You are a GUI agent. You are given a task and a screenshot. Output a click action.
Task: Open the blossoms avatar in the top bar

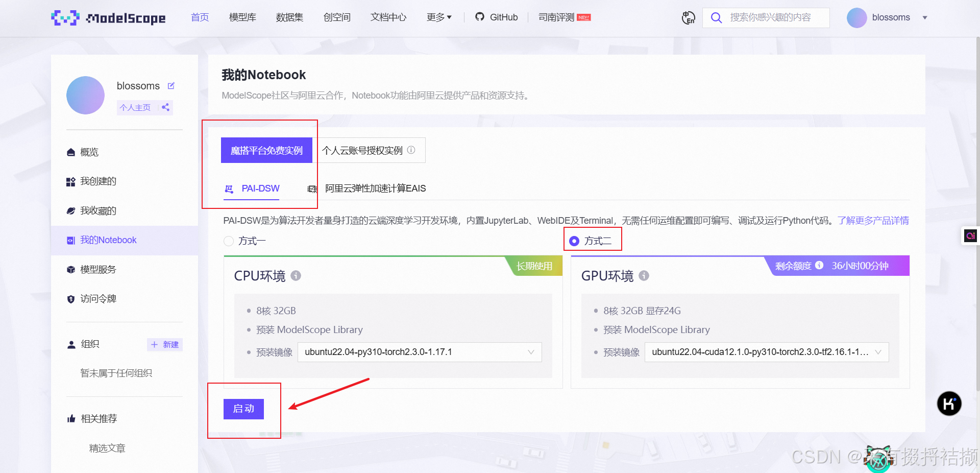tap(856, 18)
